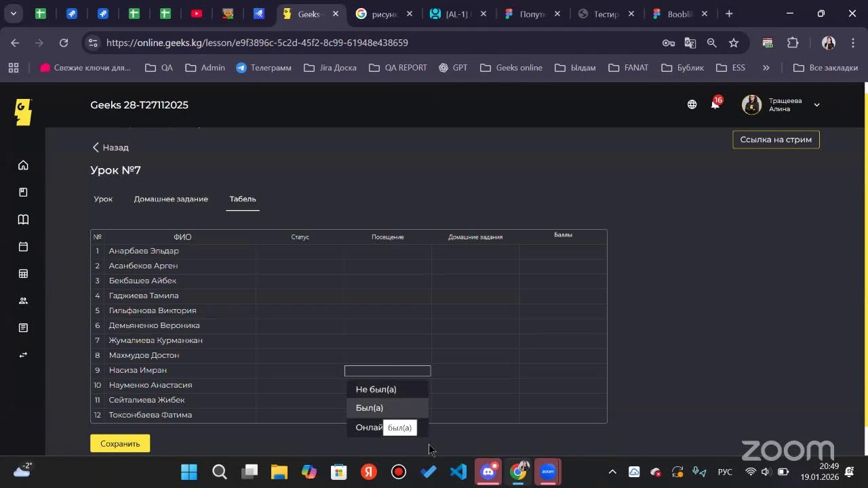The width and height of the screenshot is (868, 488).
Task: Open browser extensions puzzle icon
Action: point(793,43)
